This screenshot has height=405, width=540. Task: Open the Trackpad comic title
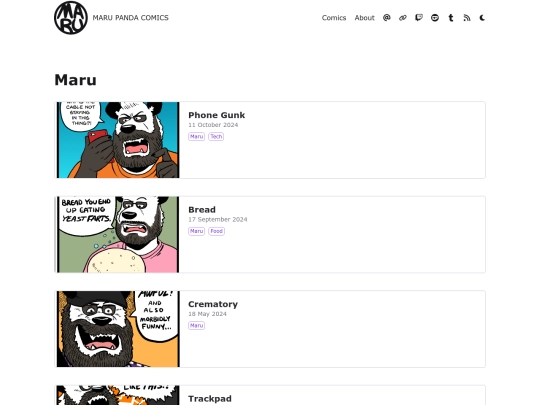pyautogui.click(x=210, y=399)
